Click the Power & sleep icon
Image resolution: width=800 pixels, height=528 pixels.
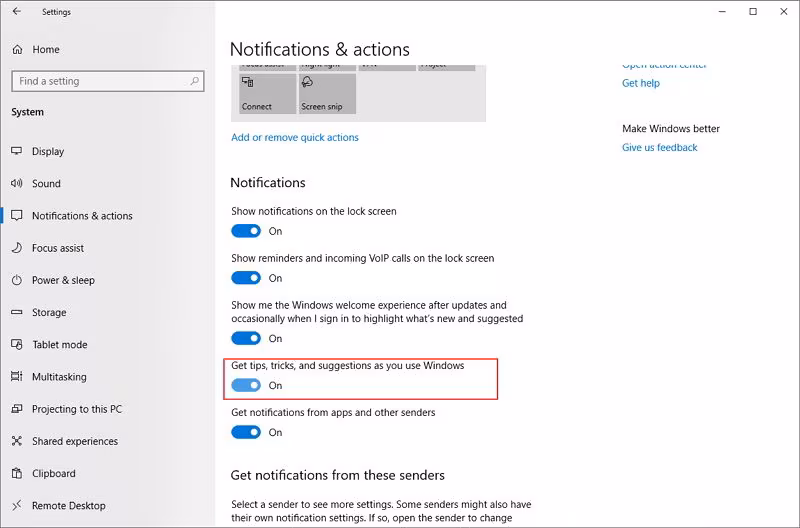[16, 280]
